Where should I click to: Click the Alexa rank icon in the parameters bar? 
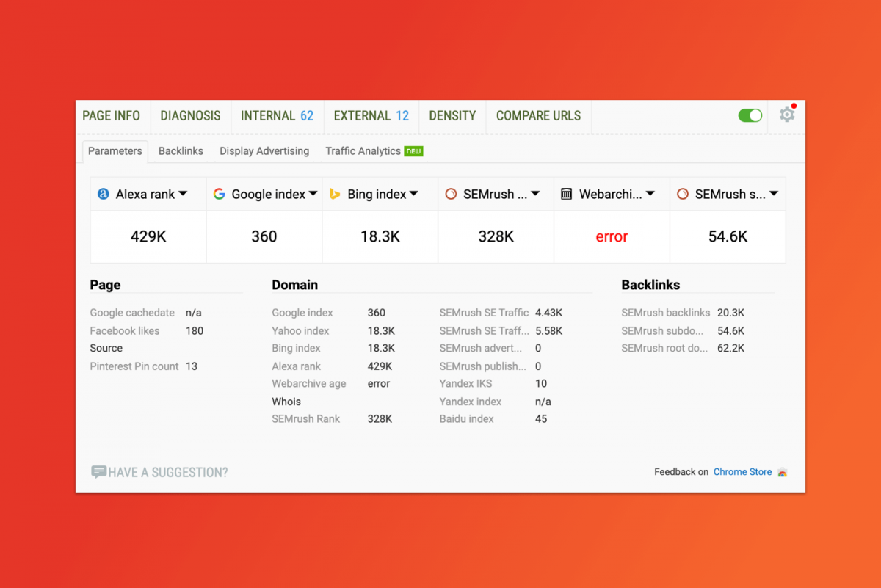coord(104,194)
